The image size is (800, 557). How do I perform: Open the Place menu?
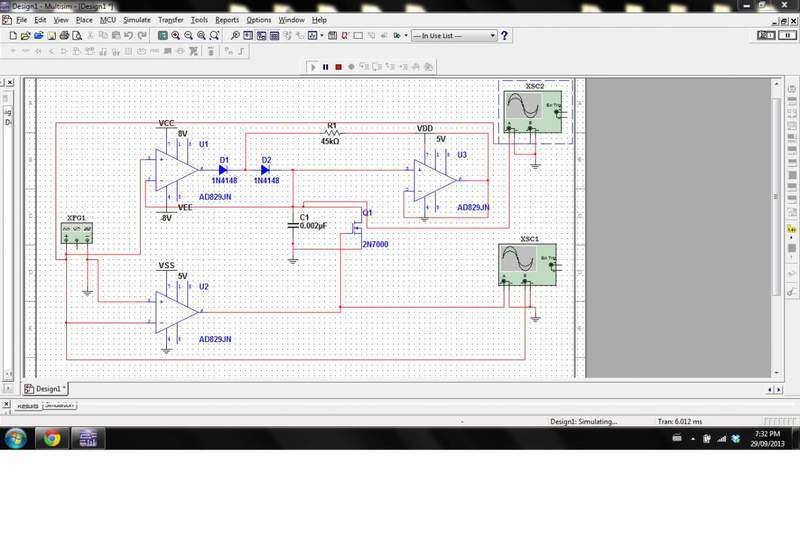pyautogui.click(x=84, y=19)
